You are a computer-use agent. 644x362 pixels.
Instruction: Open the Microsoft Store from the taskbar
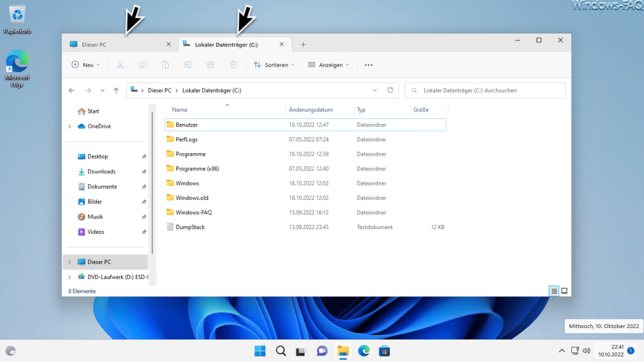[x=384, y=351]
